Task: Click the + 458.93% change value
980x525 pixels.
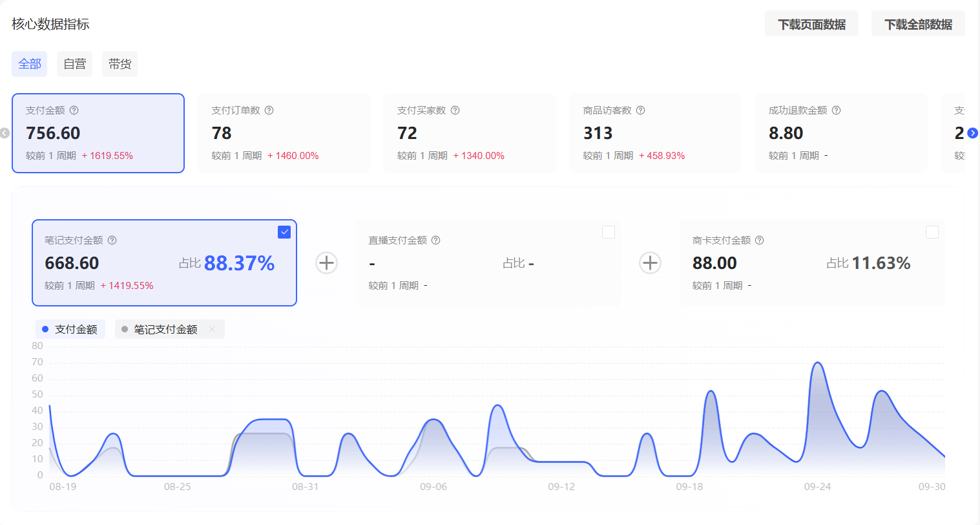Action: [662, 156]
